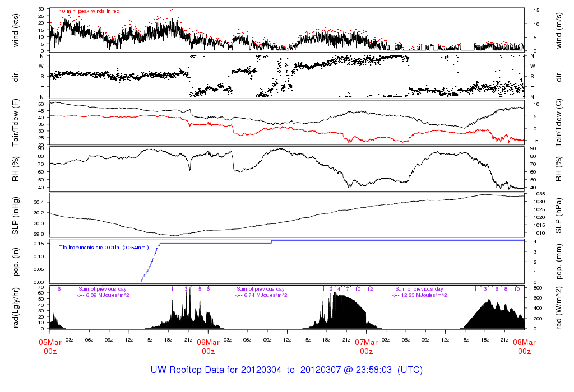Image resolution: width=574 pixels, height=392 pixels.
Task: Click the 'pcp. (mm)' axis label
Action: (x=559, y=262)
